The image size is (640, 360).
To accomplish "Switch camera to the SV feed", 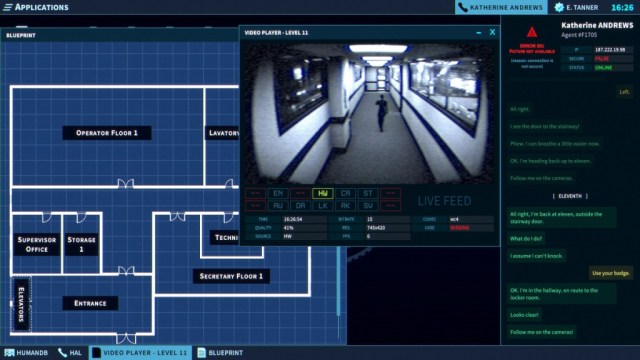I will coord(368,206).
